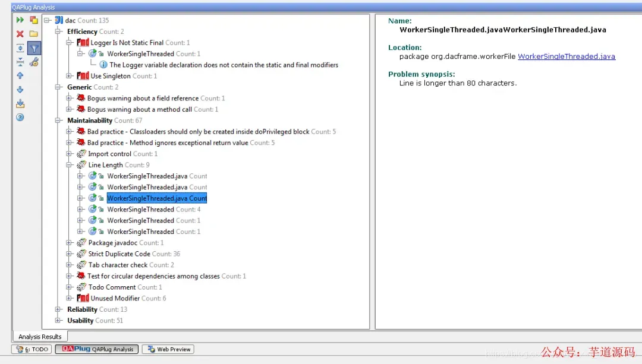This screenshot has width=642, height=364.
Task: Collapse the Efficiency category
Action: click(58, 31)
